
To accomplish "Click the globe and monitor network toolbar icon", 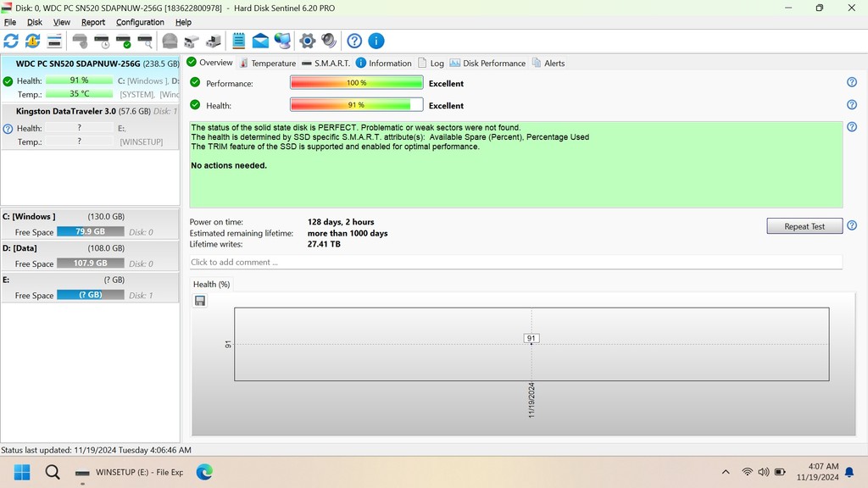I will coord(282,41).
